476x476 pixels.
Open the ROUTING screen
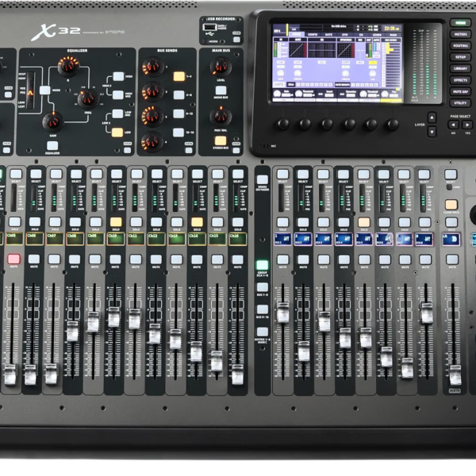[460, 46]
